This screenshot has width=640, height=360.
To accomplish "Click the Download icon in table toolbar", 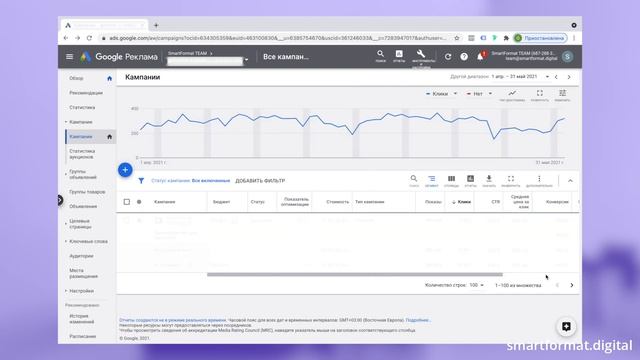I will [489, 180].
